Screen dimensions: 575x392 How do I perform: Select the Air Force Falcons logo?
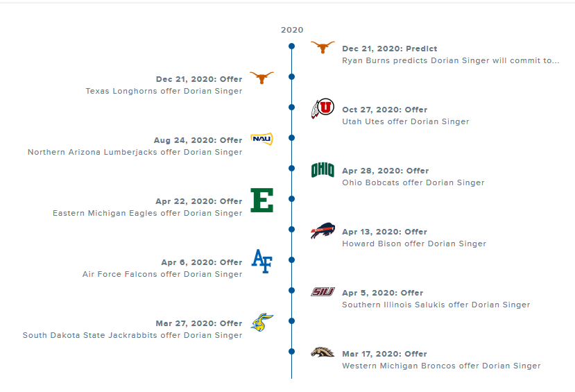tap(261, 261)
